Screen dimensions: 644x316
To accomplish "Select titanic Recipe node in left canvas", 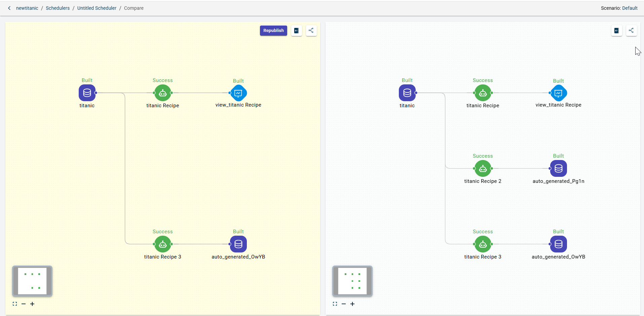I will click(x=163, y=93).
